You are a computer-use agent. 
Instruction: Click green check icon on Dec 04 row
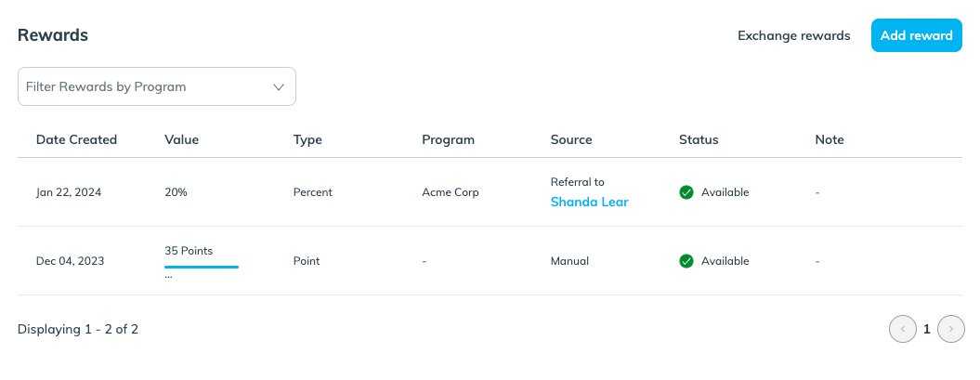pos(686,261)
